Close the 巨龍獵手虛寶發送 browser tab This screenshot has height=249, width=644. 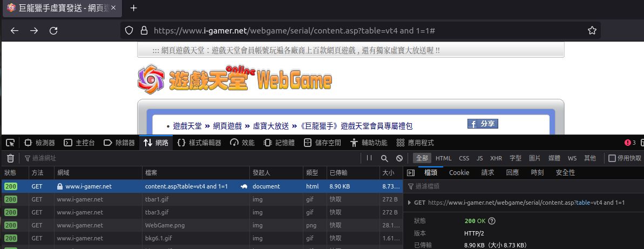(113, 8)
